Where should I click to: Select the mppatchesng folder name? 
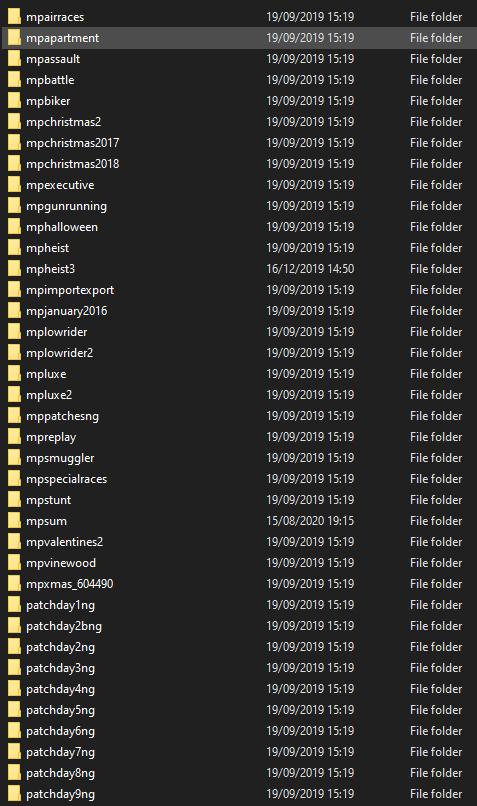62,416
